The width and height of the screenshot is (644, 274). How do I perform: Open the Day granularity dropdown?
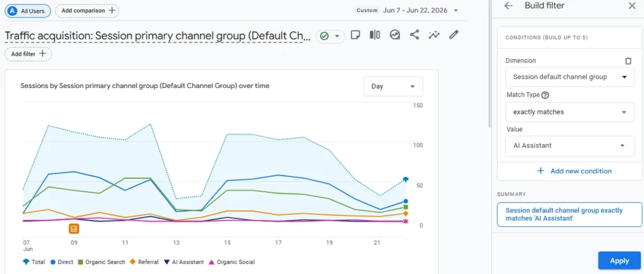pos(393,87)
